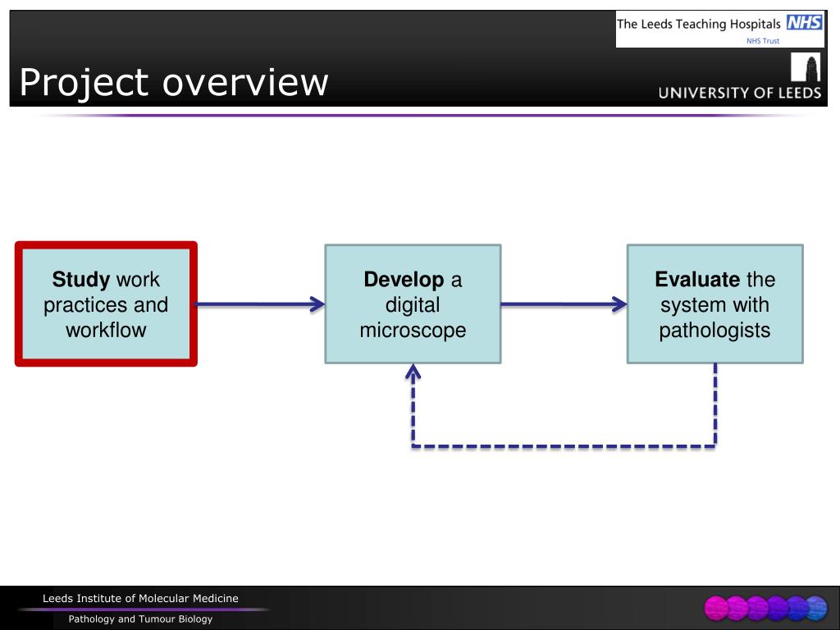Select the 'Evaluate the system with pathologists' box
The image size is (840, 630).
coord(714,304)
